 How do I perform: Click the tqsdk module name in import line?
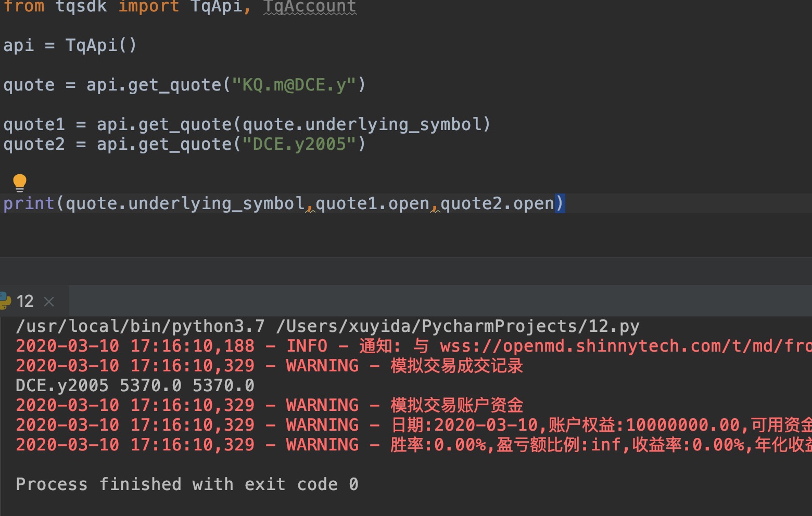(81, 7)
